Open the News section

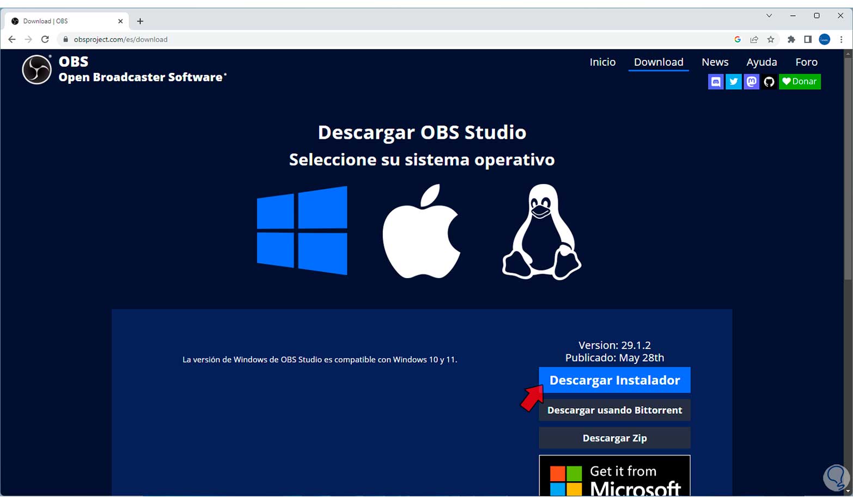click(715, 62)
